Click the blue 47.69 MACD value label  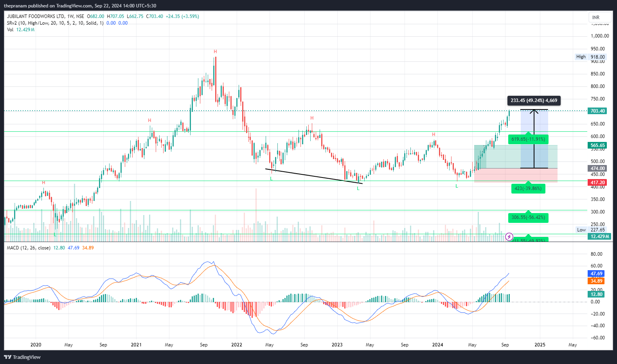coord(596,274)
